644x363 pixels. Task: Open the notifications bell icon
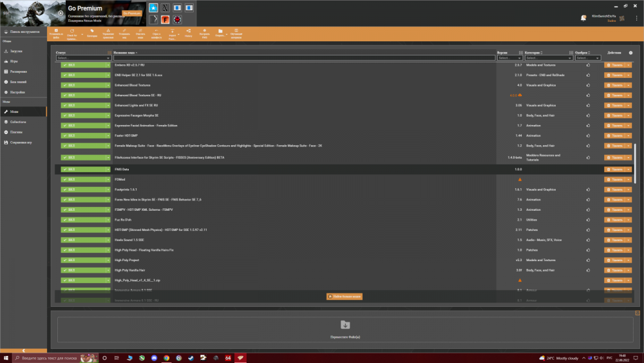[583, 17]
